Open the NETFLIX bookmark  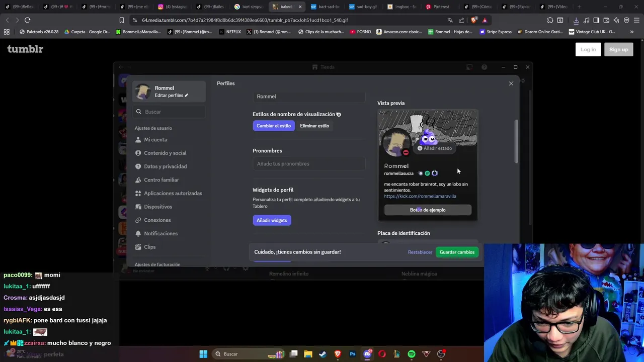[230, 32]
